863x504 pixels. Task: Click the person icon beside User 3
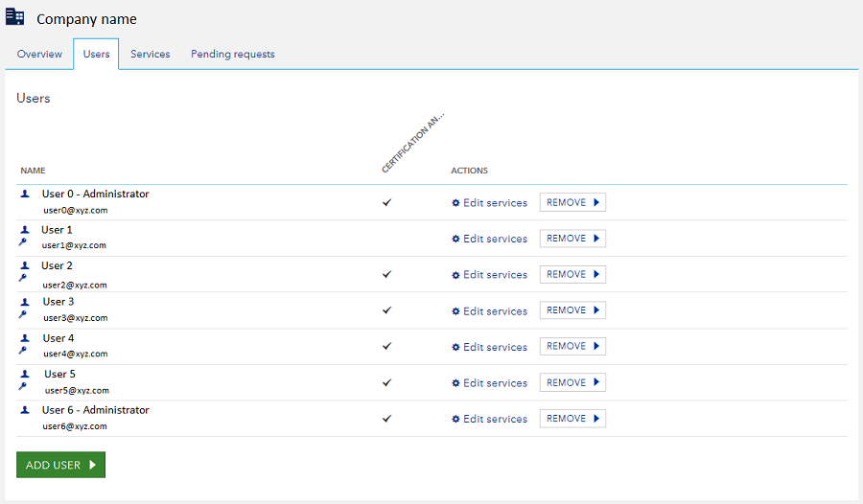[25, 302]
